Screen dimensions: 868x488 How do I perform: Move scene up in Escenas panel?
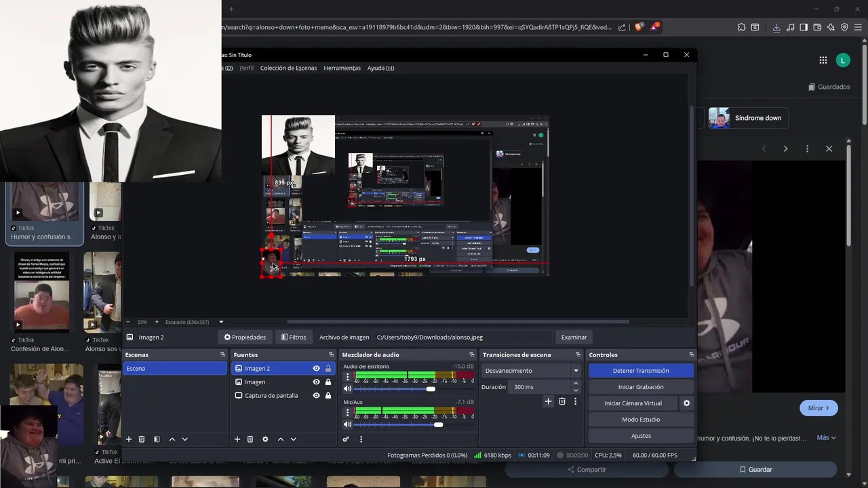pos(172,439)
